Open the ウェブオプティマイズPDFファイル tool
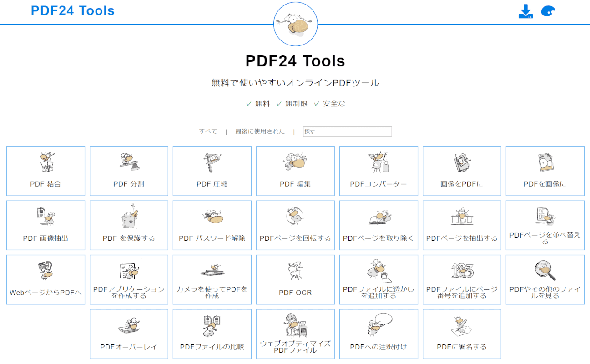The image size is (590, 364). pos(295,334)
